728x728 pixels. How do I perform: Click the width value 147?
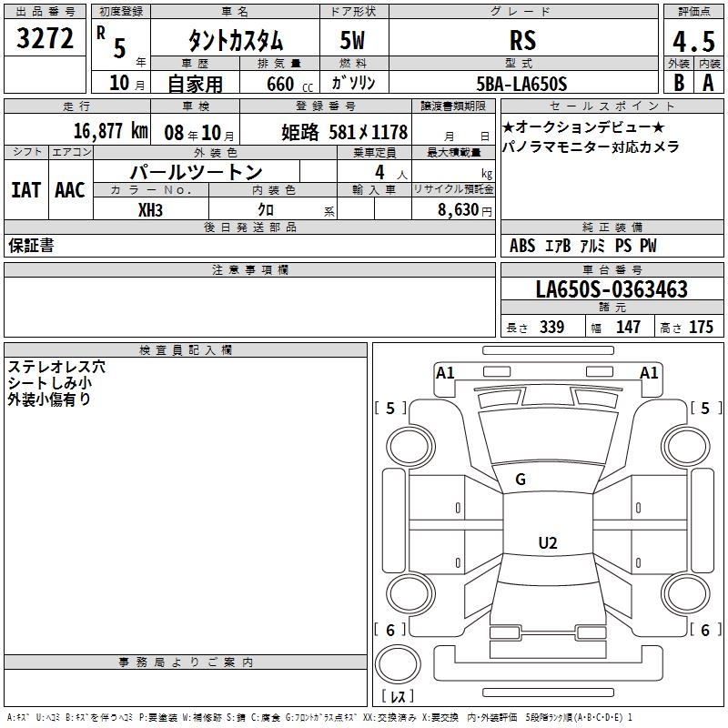628,327
